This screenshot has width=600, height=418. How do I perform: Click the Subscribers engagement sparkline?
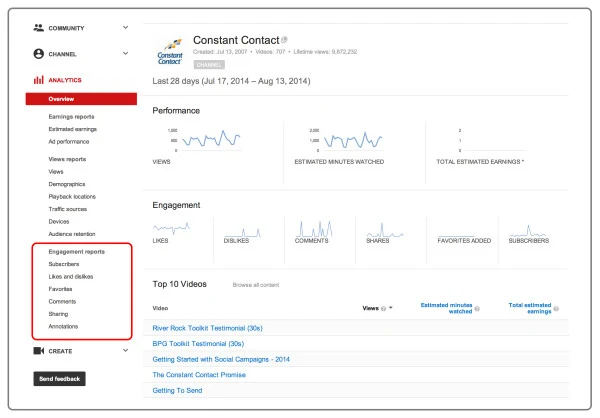[528, 231]
